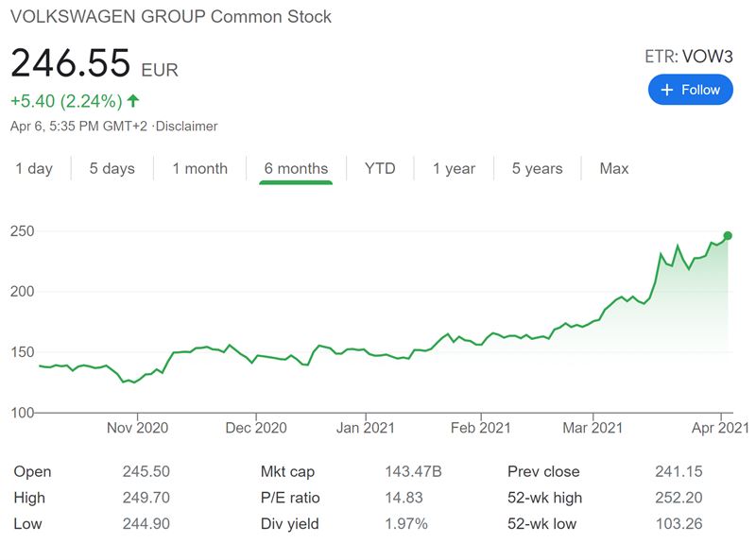Select the 5 days range tab
This screenshot has width=756, height=560.
click(x=112, y=169)
